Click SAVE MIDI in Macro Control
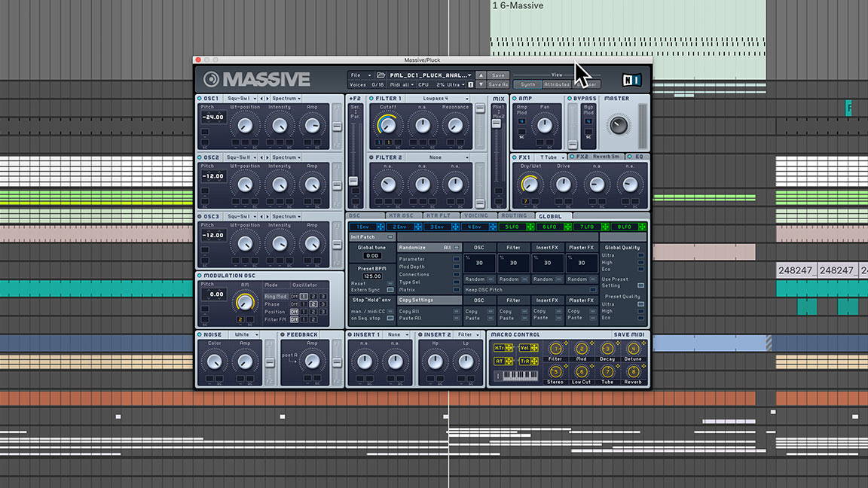 click(x=629, y=334)
